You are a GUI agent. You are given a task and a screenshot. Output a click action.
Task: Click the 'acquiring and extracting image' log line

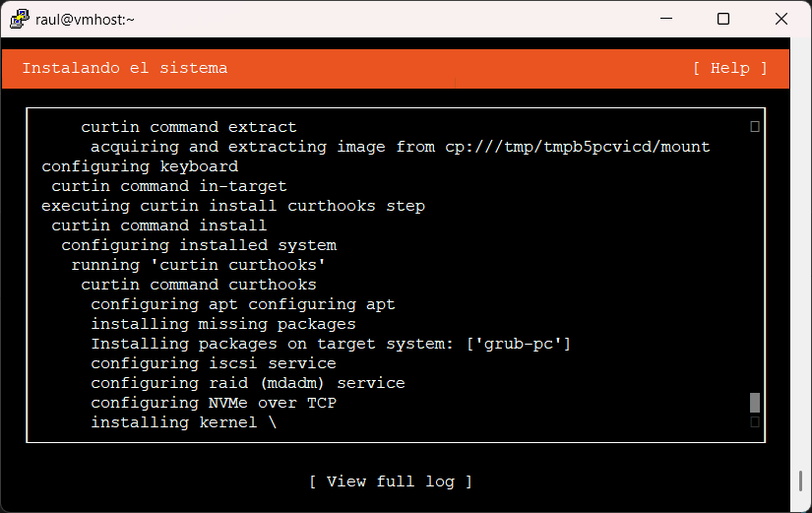click(x=400, y=147)
